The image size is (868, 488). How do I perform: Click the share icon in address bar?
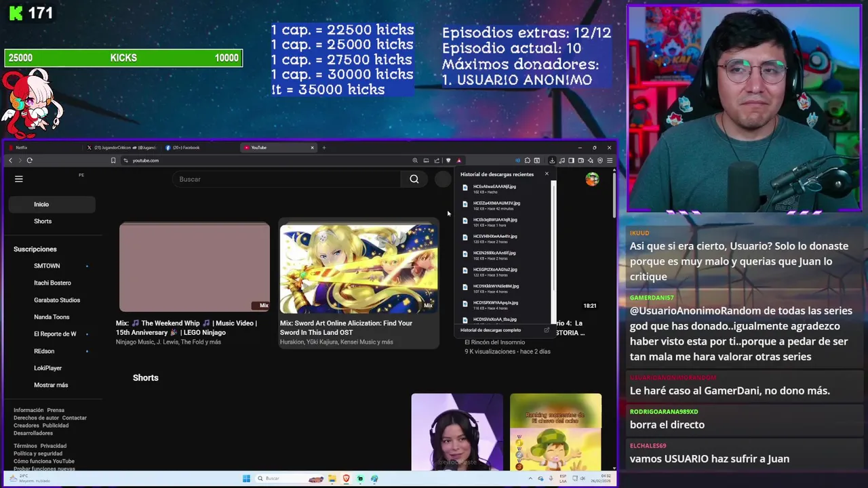[437, 161]
